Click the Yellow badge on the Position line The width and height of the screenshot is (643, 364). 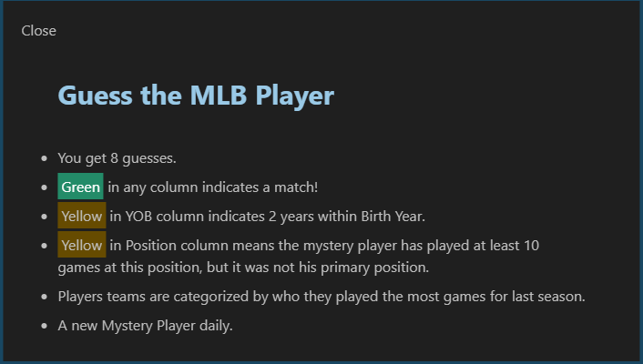(x=82, y=245)
